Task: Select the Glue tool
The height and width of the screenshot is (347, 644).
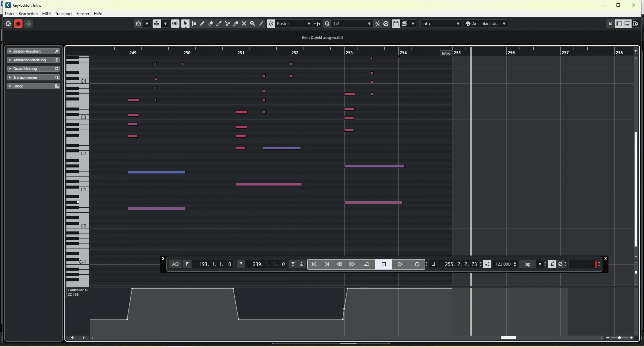Action: click(x=236, y=24)
